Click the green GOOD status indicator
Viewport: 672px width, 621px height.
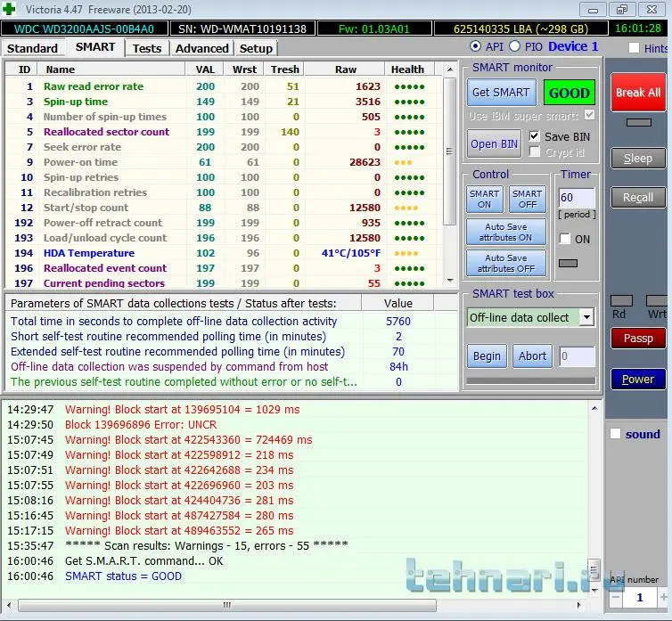[570, 93]
